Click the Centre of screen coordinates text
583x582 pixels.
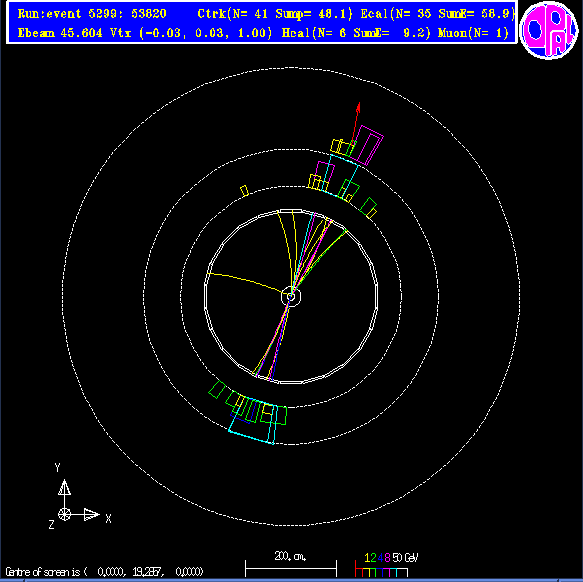tap(104, 572)
